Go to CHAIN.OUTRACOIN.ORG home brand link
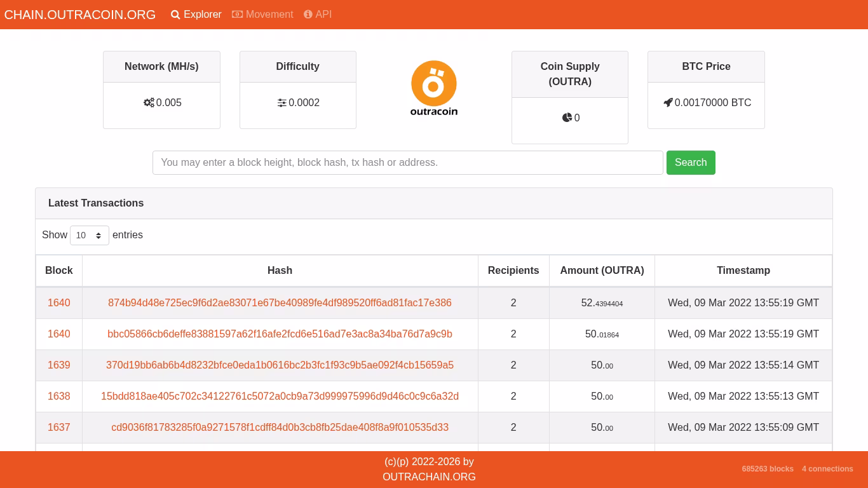The width and height of the screenshot is (868, 488). coord(80,15)
